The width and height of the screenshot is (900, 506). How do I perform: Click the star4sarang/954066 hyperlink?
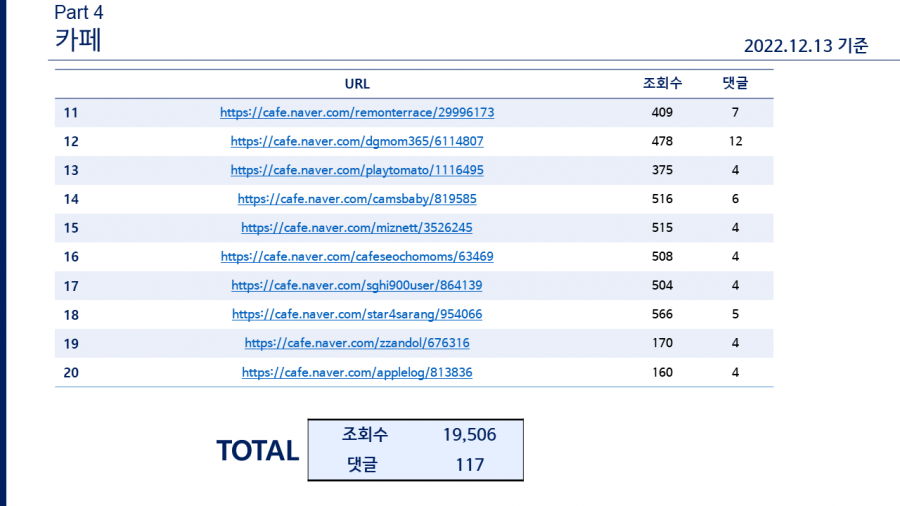(x=357, y=314)
